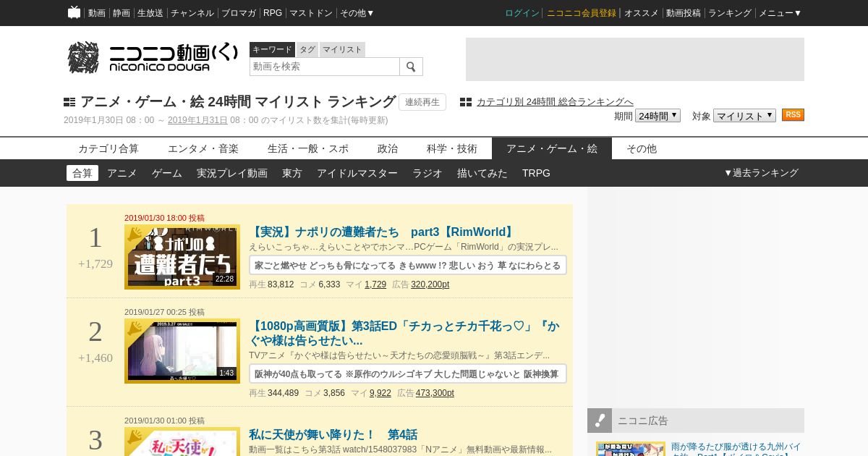Click the ログイン link
This screenshot has width=868, height=456.
522,13
